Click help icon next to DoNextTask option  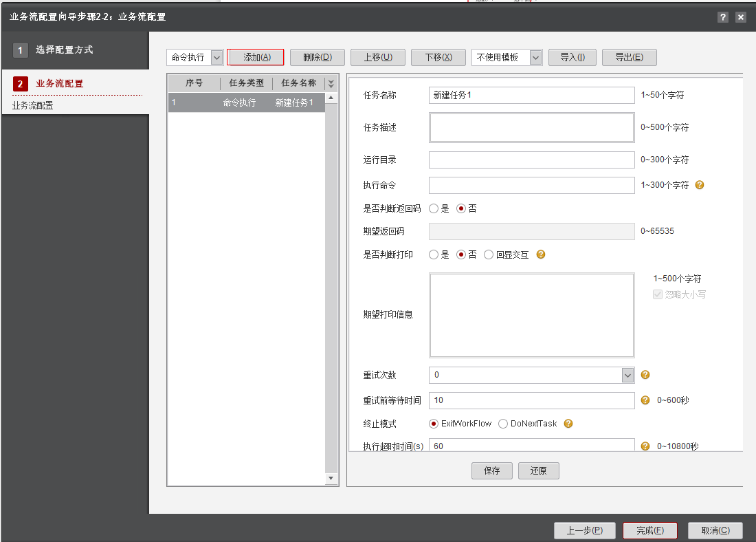click(x=568, y=423)
